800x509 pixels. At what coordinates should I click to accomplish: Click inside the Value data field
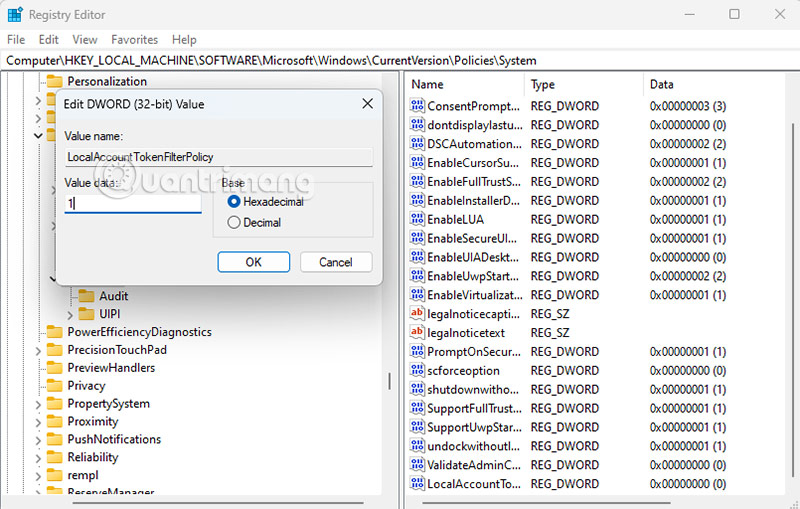click(x=133, y=203)
